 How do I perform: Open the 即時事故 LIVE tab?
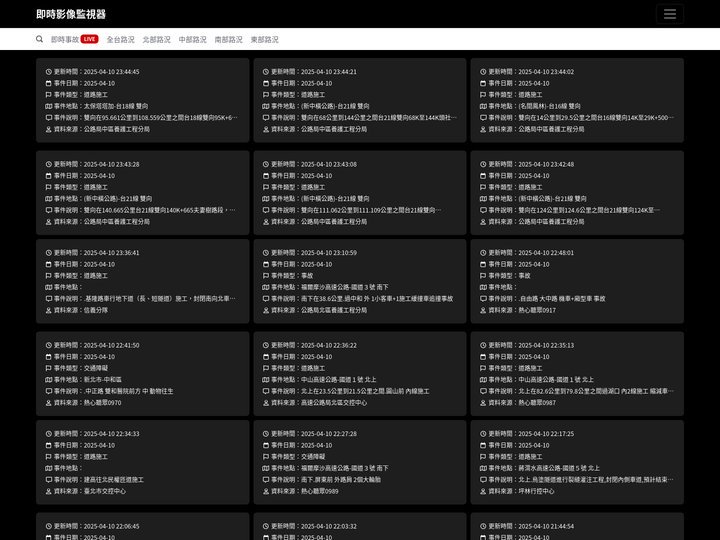(74, 39)
